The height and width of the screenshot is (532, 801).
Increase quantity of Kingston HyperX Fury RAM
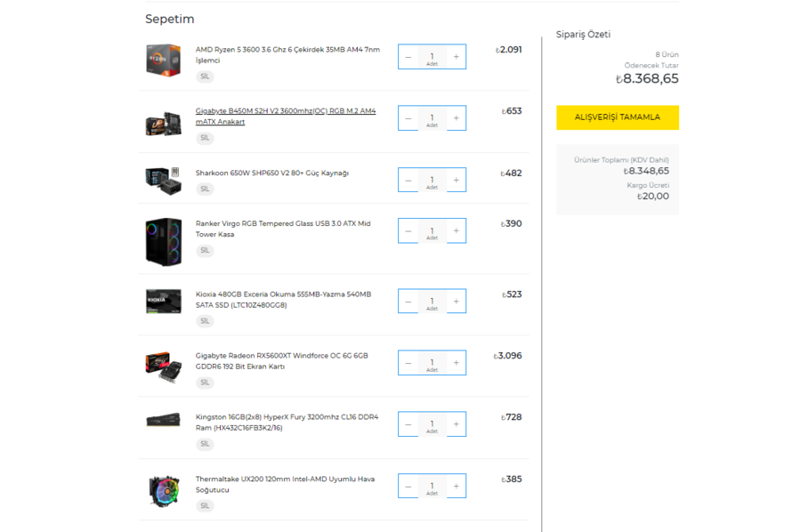pyautogui.click(x=457, y=423)
